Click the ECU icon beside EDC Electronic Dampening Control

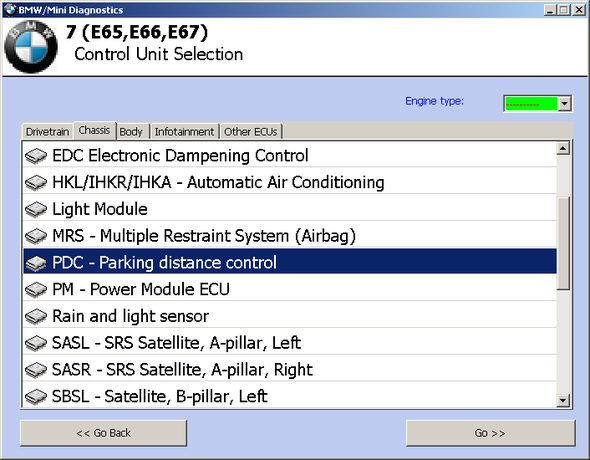(x=36, y=156)
